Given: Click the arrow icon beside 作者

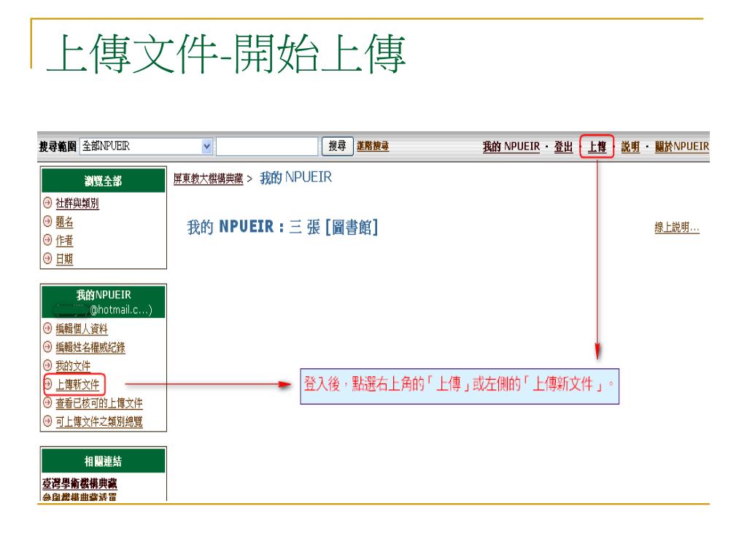Looking at the screenshot, I should point(47,240).
